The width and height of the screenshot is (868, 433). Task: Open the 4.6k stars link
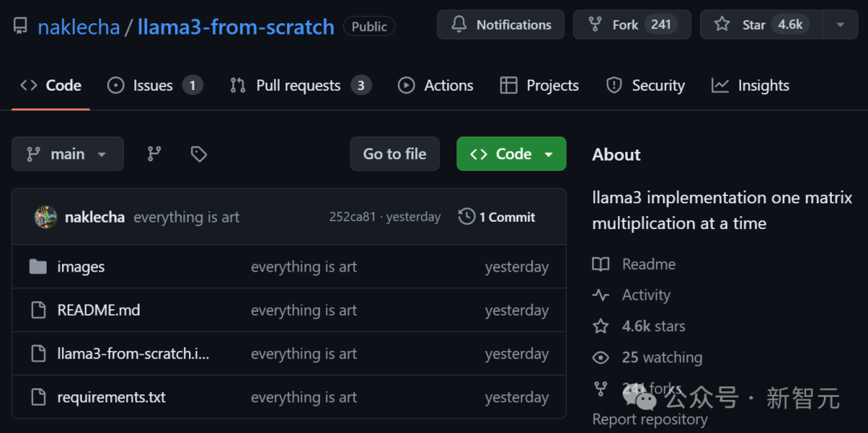pyautogui.click(x=639, y=326)
